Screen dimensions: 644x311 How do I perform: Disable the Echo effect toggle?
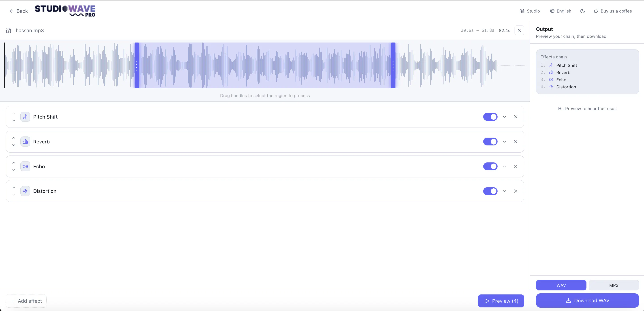click(490, 166)
